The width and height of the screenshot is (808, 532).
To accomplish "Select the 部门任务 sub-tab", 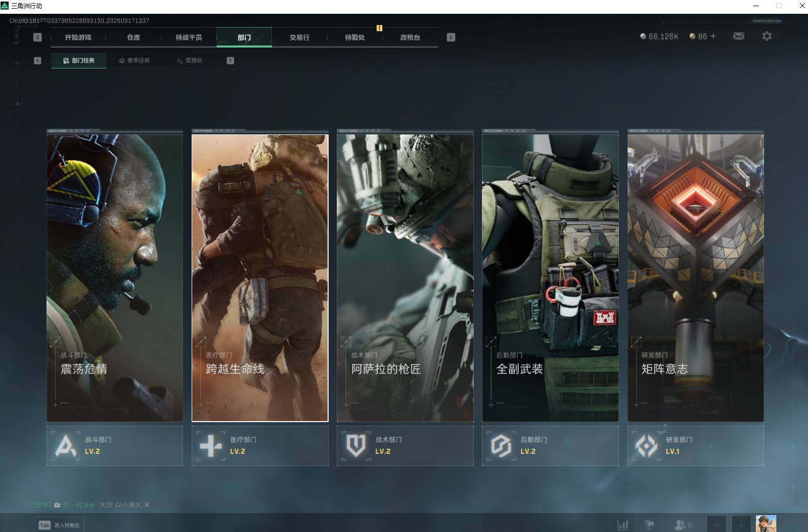I will click(79, 60).
